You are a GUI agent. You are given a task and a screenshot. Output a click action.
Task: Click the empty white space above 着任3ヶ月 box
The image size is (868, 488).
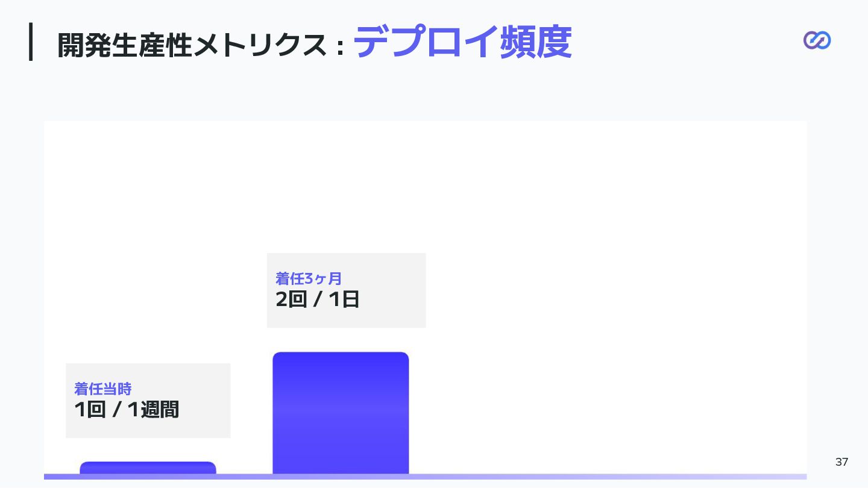tap(346, 187)
